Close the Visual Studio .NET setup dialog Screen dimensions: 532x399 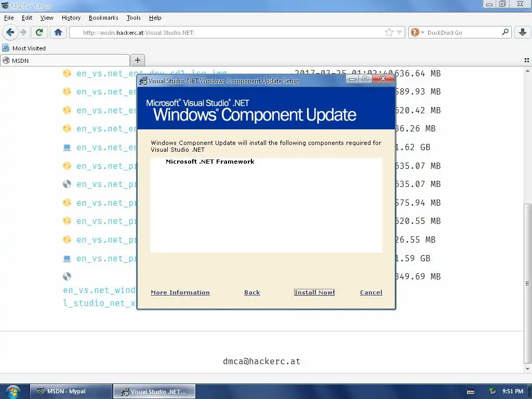tap(383, 79)
